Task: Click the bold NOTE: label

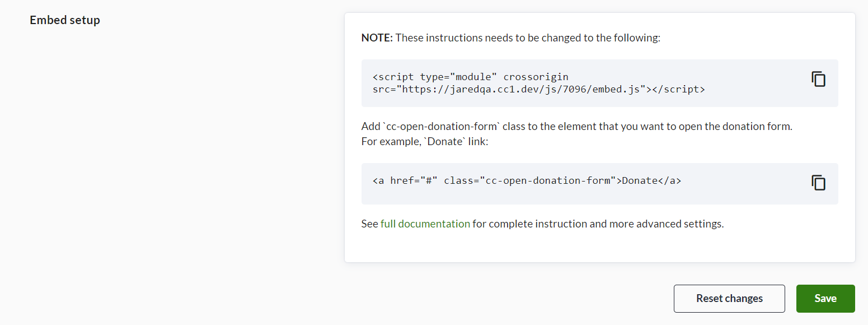Action: (x=378, y=38)
